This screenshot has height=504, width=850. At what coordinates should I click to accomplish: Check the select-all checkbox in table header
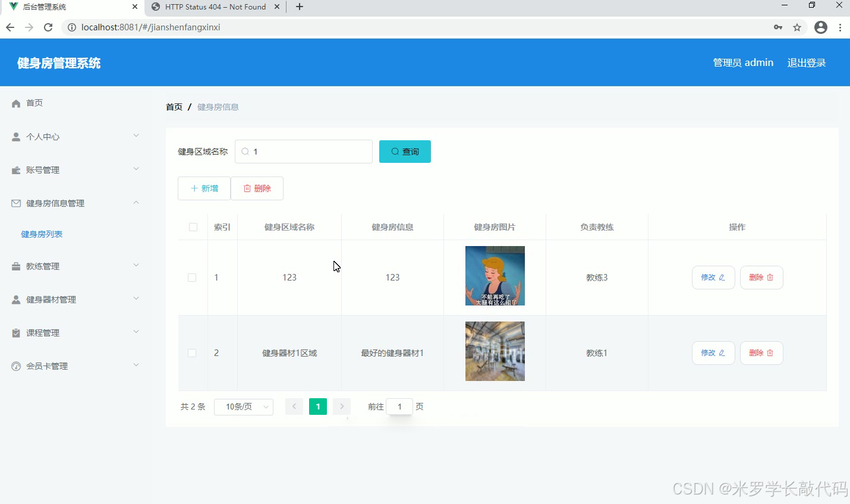(192, 226)
